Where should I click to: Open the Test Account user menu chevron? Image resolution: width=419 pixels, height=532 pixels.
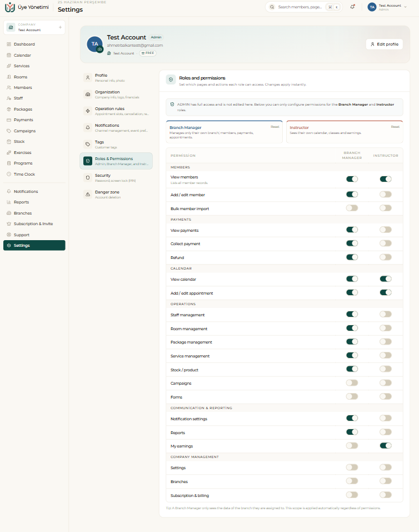(x=405, y=7)
